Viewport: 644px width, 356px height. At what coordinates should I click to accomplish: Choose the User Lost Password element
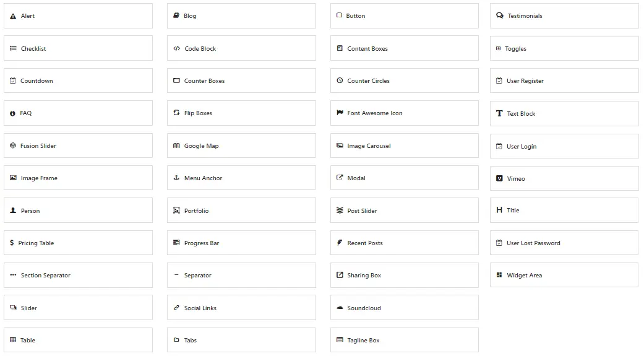point(564,243)
